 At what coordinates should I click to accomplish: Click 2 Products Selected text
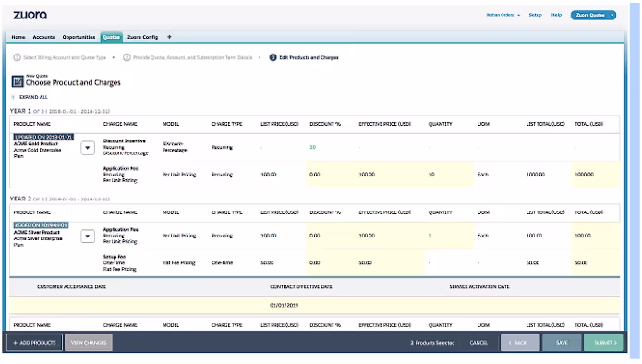click(432, 343)
